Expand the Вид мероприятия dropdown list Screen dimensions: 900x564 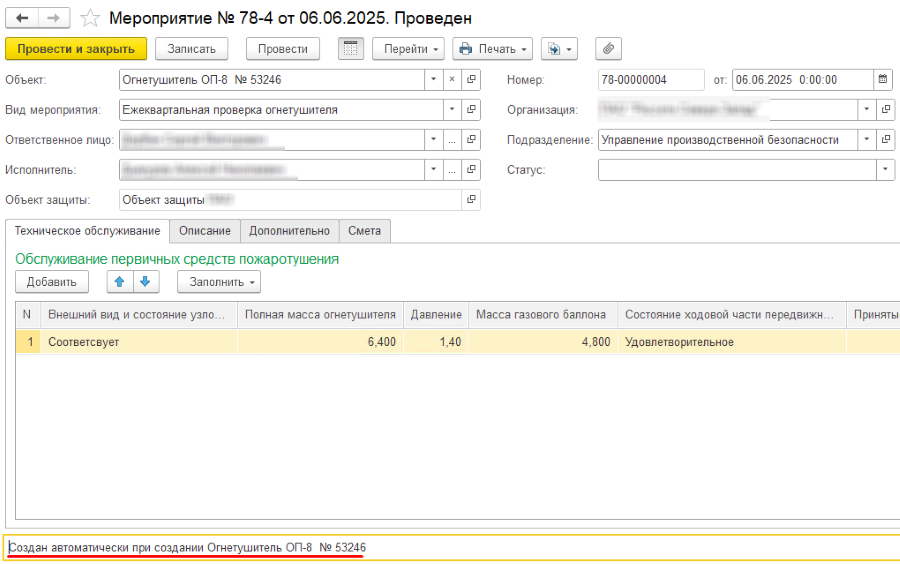pyautogui.click(x=452, y=110)
